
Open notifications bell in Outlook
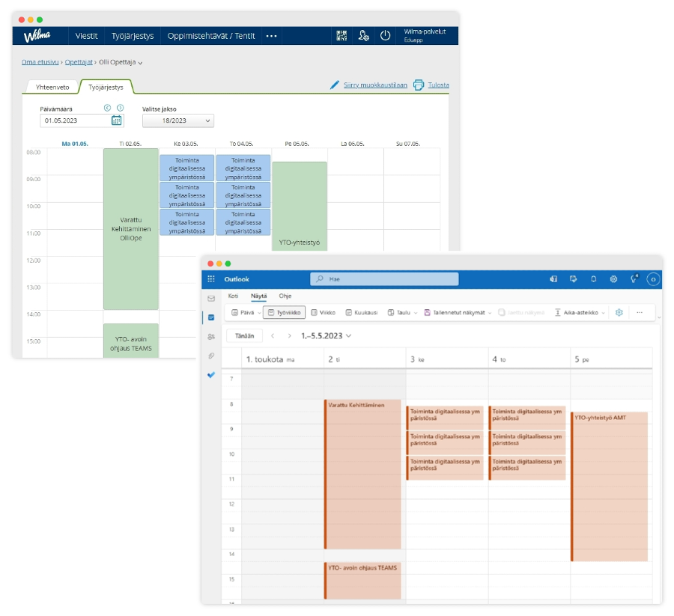click(594, 279)
